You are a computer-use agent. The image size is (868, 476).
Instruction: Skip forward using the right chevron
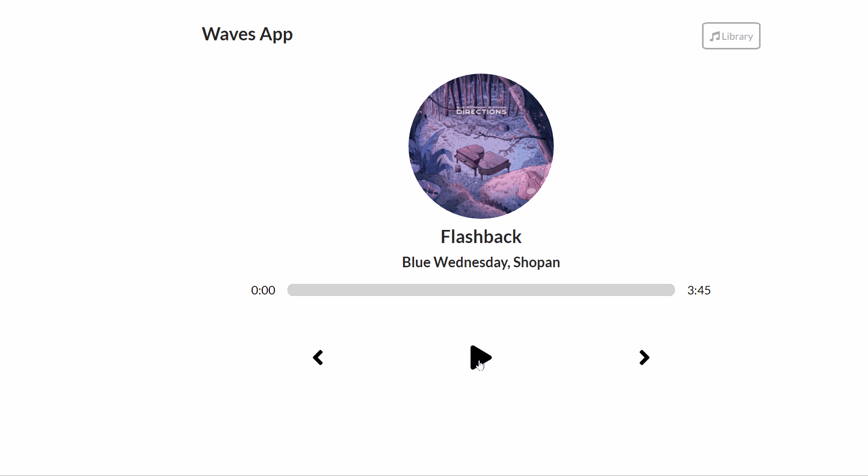[644, 358]
